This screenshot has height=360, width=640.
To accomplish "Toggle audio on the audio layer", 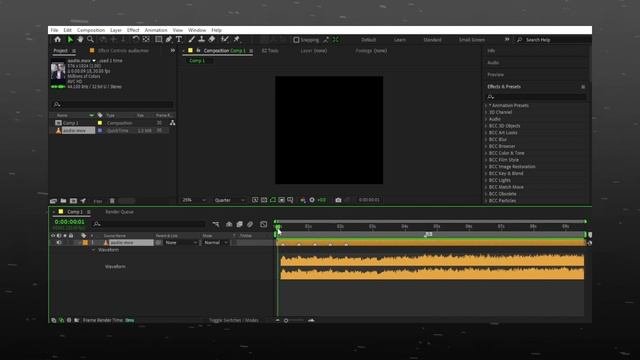I will [59, 242].
